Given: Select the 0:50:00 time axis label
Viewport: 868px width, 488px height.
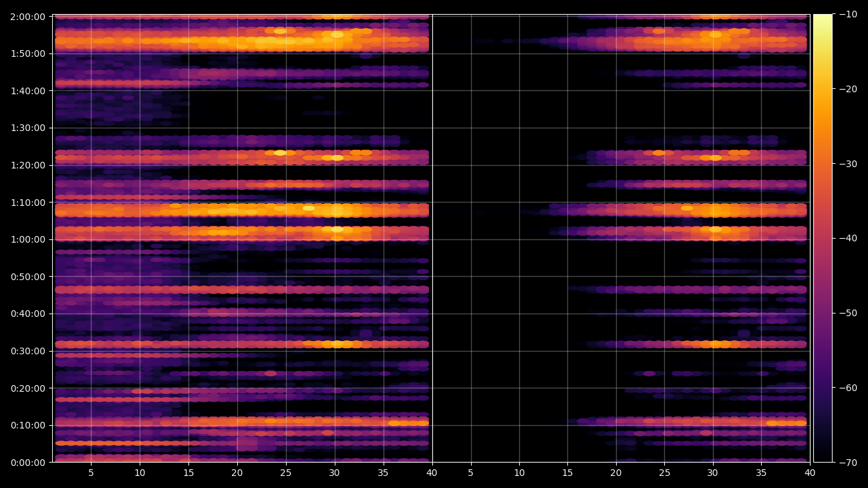Looking at the screenshot, I should (x=27, y=277).
